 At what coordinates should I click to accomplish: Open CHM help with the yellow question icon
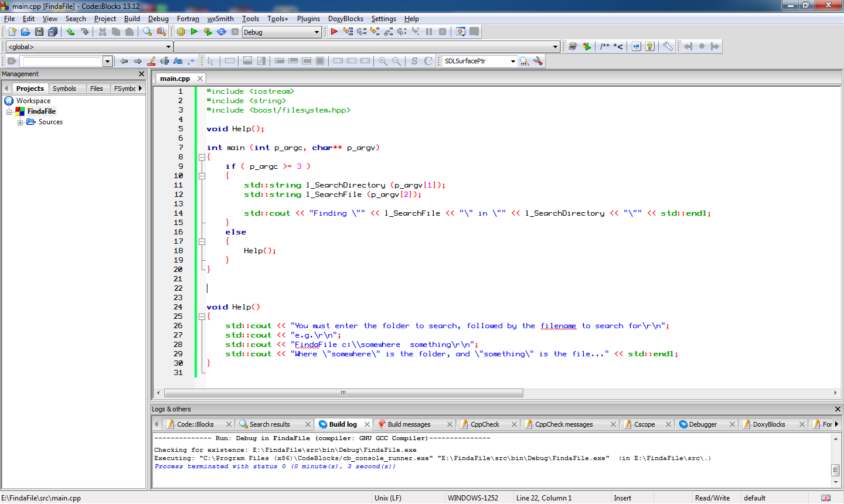pyautogui.click(x=650, y=46)
